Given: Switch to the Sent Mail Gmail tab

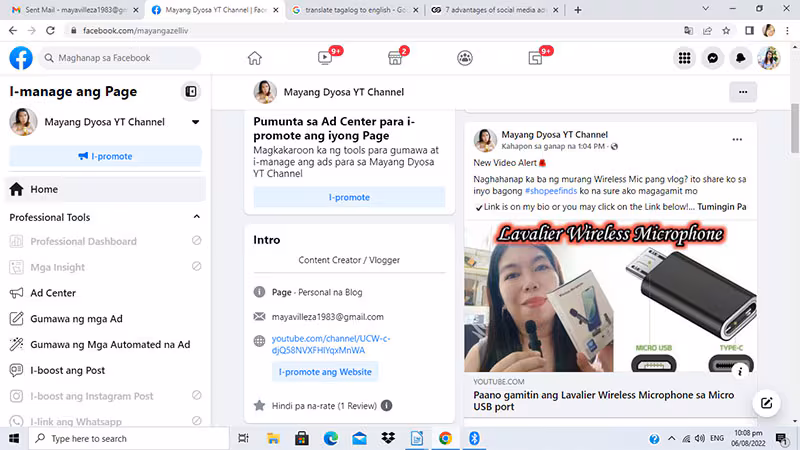Looking at the screenshot, I should pyautogui.click(x=75, y=10).
